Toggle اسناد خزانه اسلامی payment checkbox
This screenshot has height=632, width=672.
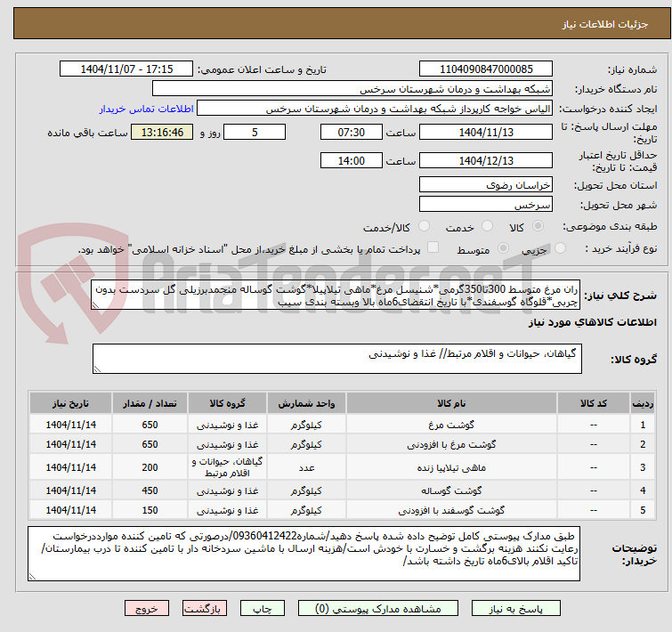433,247
